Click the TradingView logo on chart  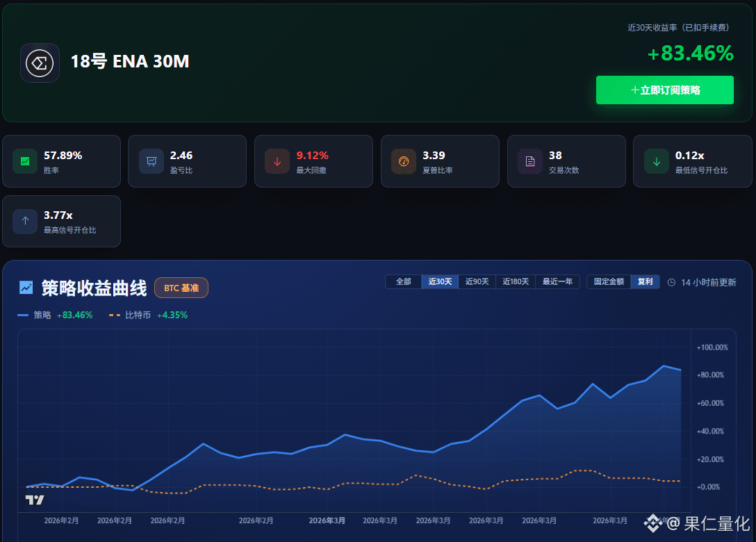35,500
